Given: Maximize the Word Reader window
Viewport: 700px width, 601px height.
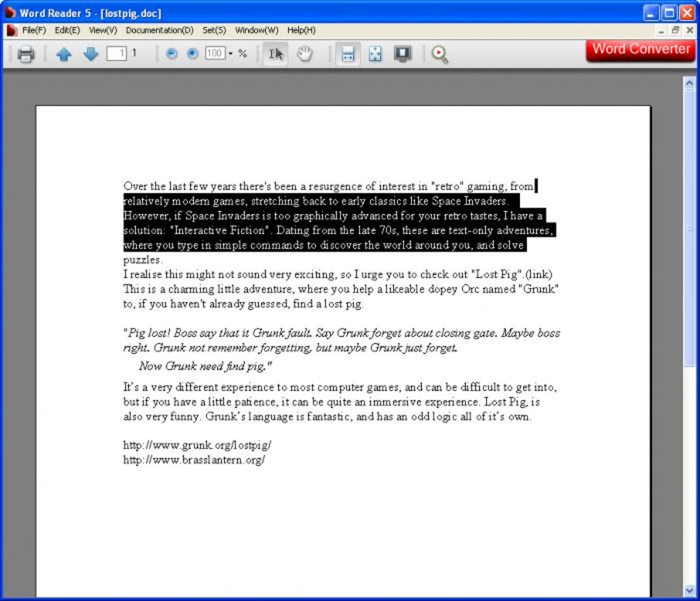Looking at the screenshot, I should [x=668, y=12].
